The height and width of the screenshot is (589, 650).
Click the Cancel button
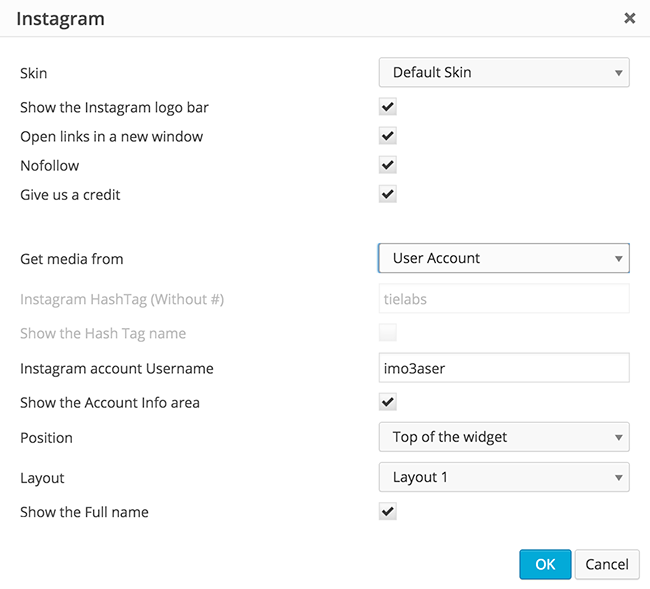coord(607,564)
